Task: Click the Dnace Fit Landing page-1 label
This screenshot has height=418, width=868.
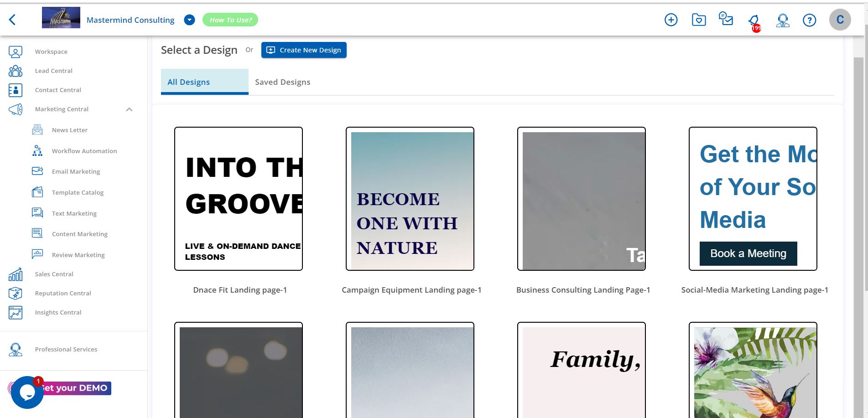Action: tap(240, 290)
